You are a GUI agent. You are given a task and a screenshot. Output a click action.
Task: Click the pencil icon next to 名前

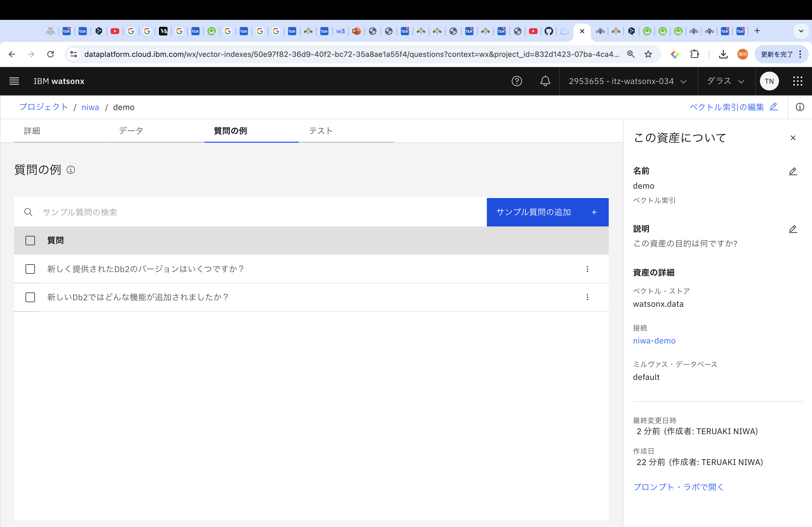pyautogui.click(x=793, y=171)
